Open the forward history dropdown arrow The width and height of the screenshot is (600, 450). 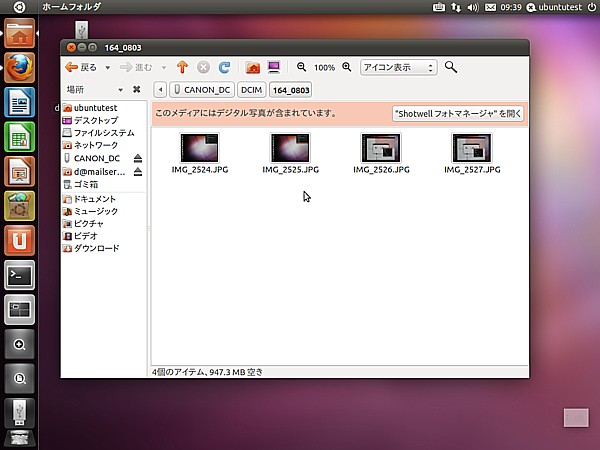click(164, 68)
